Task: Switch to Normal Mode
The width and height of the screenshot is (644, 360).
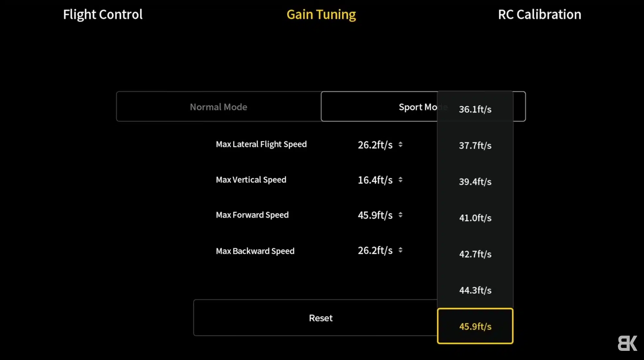Action: (x=218, y=107)
